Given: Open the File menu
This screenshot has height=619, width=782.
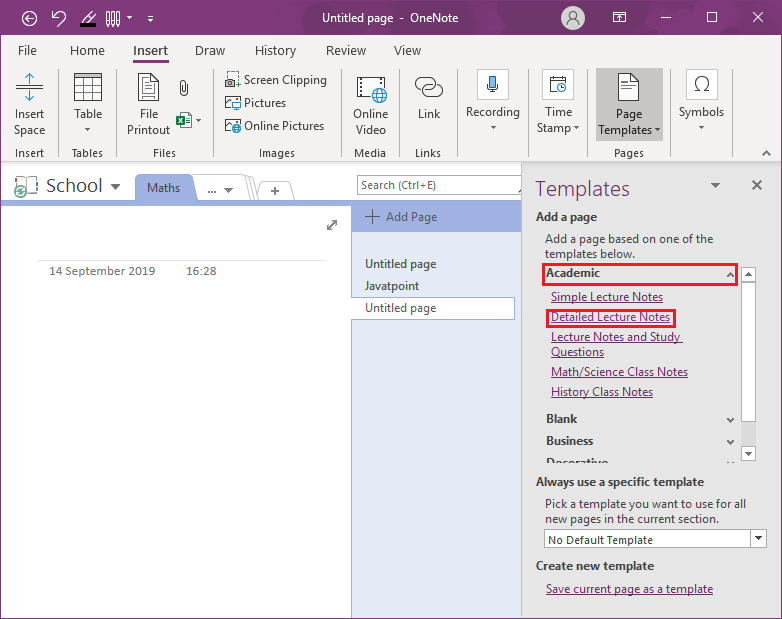Looking at the screenshot, I should [27, 50].
